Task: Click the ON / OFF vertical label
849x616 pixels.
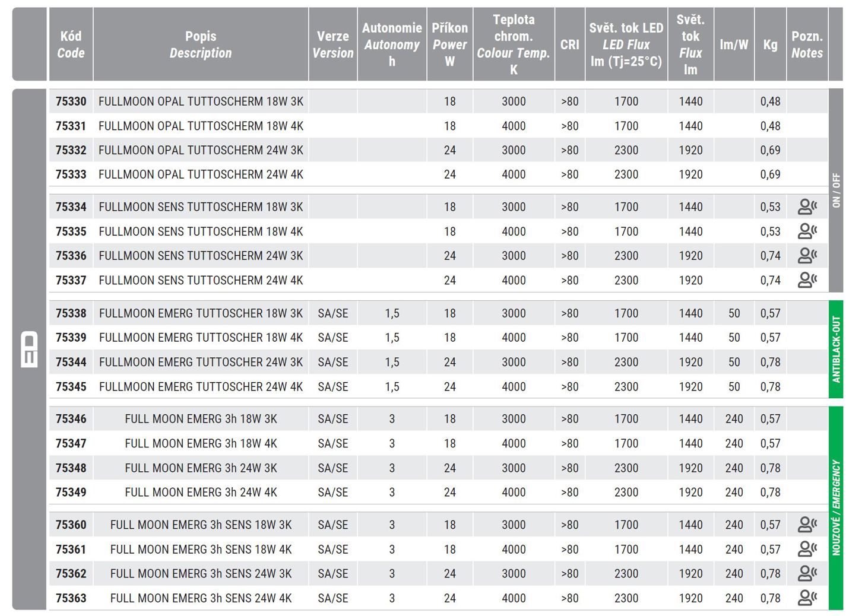Action: pos(836,190)
